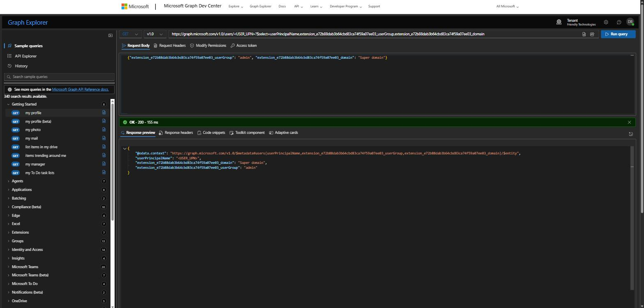Expand the response area icon

631,134
